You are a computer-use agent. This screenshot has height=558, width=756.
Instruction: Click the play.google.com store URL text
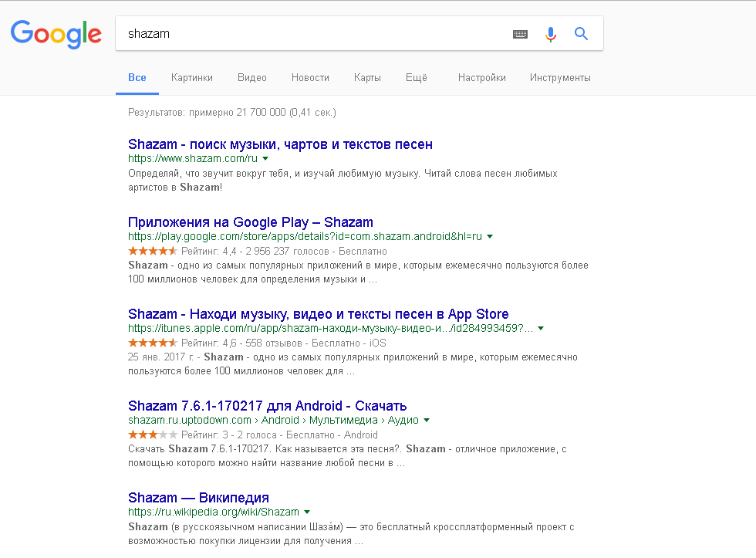click(x=305, y=236)
